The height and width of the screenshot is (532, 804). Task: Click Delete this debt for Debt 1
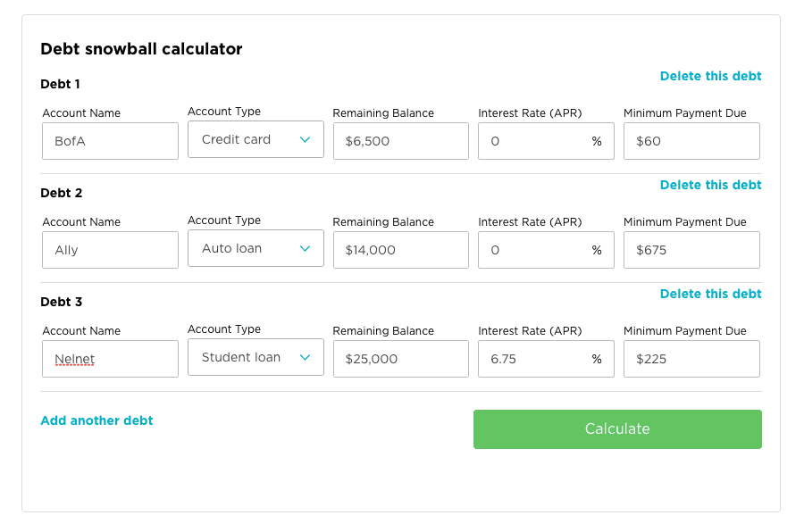(710, 76)
